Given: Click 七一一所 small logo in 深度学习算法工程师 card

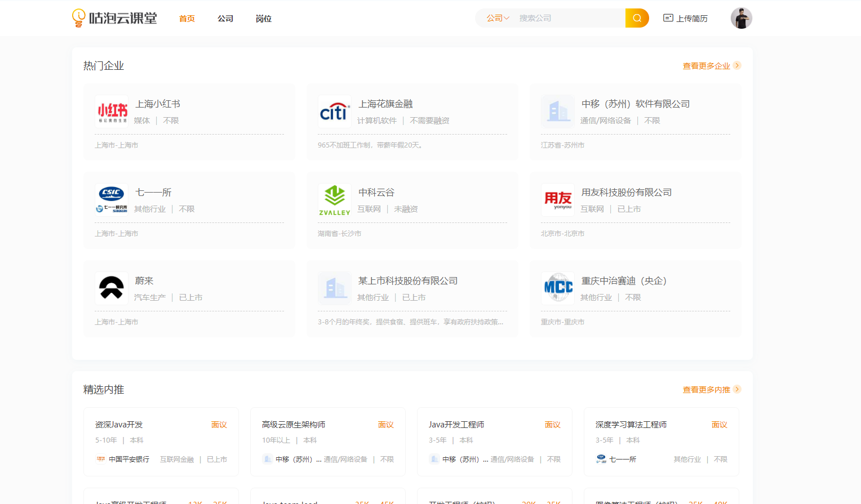Looking at the screenshot, I should click(x=601, y=459).
